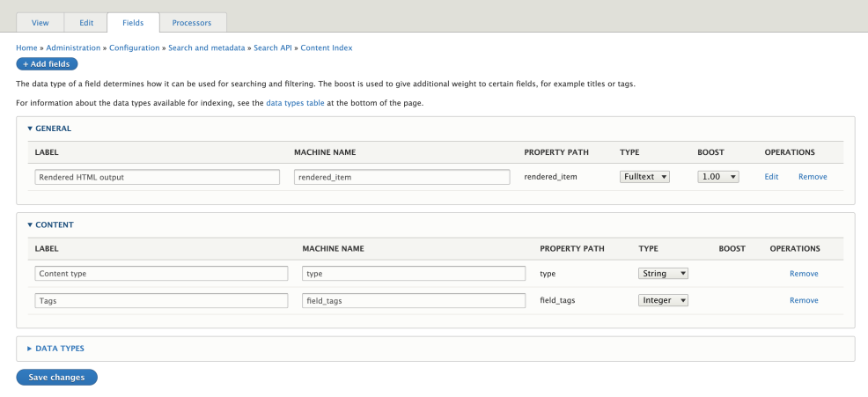Open the Administration breadcrumb link
Image resolution: width=868 pixels, height=397 pixels.
[x=73, y=48]
